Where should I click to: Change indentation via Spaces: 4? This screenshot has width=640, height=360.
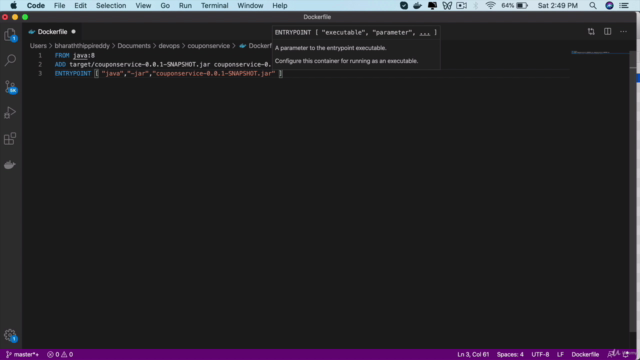[x=510, y=354]
